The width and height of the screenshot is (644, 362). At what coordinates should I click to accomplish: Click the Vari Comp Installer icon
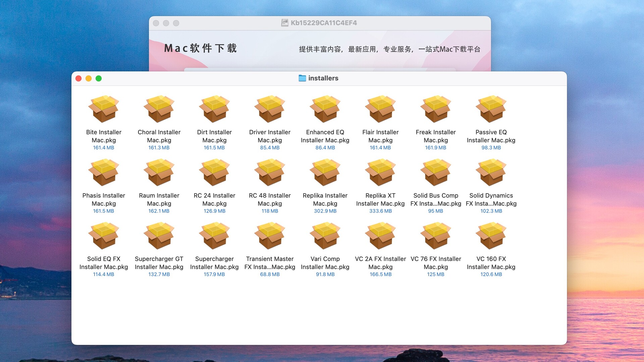325,236
